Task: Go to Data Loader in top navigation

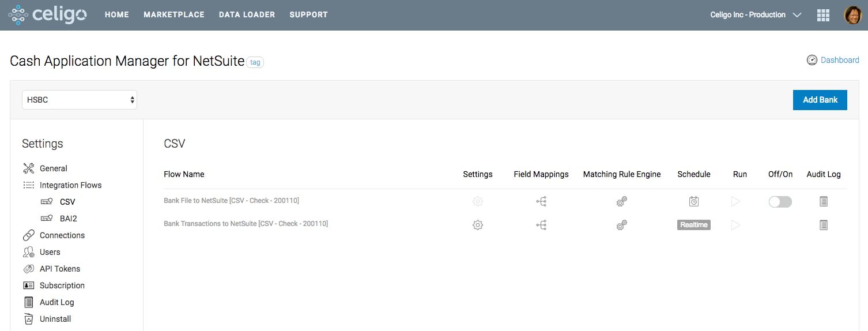Action: (x=247, y=15)
